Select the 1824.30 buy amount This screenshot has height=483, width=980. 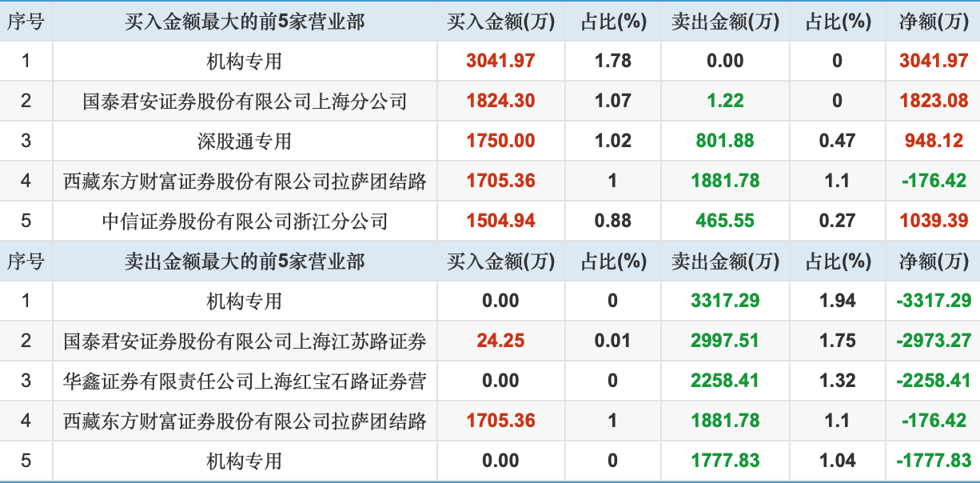tap(500, 101)
